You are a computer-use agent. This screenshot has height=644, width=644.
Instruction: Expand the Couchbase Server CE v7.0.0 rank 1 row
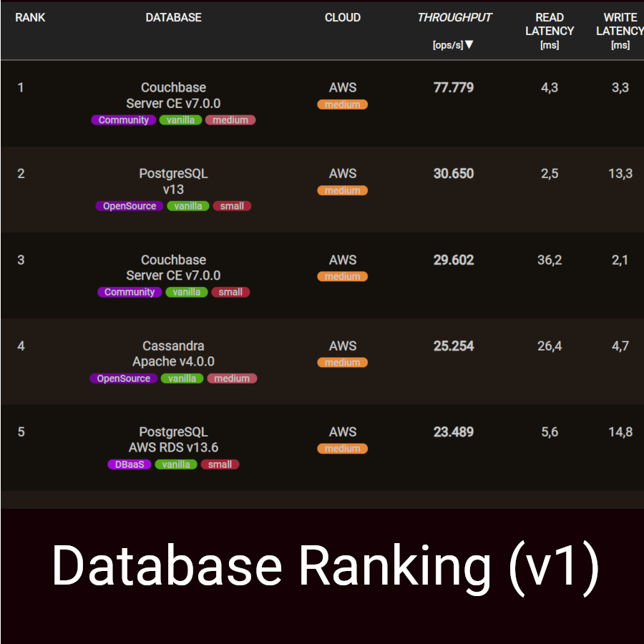point(173,95)
